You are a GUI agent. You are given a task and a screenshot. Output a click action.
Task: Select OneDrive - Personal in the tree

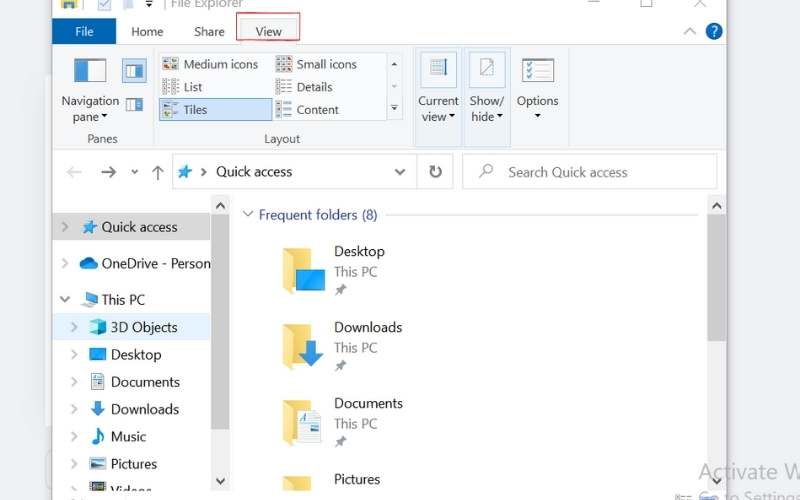coord(145,264)
